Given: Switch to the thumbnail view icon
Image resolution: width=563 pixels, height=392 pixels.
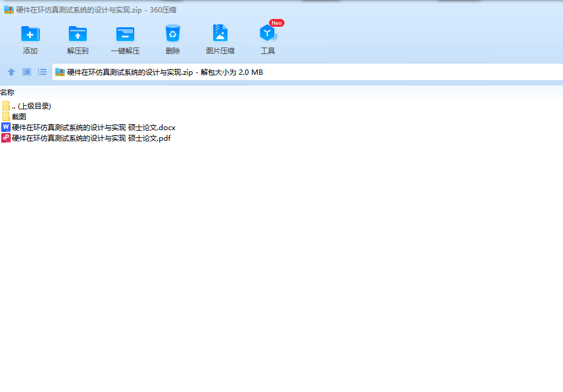Looking at the screenshot, I should [27, 72].
